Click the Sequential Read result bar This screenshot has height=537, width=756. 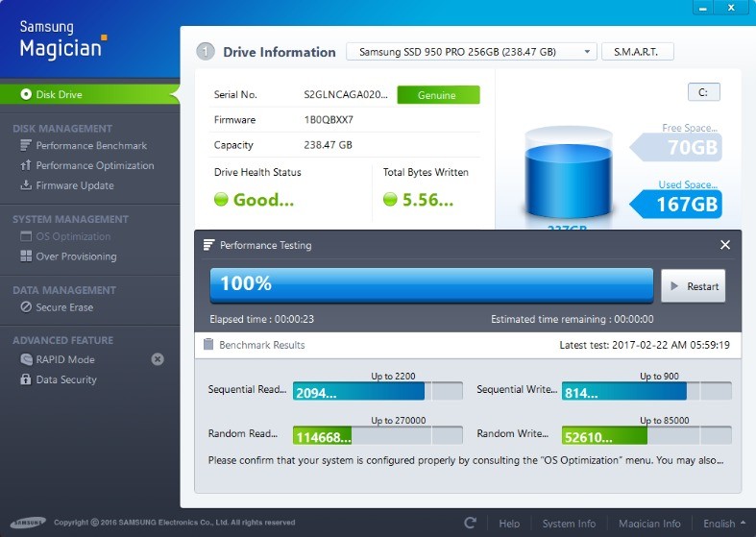[x=378, y=391]
